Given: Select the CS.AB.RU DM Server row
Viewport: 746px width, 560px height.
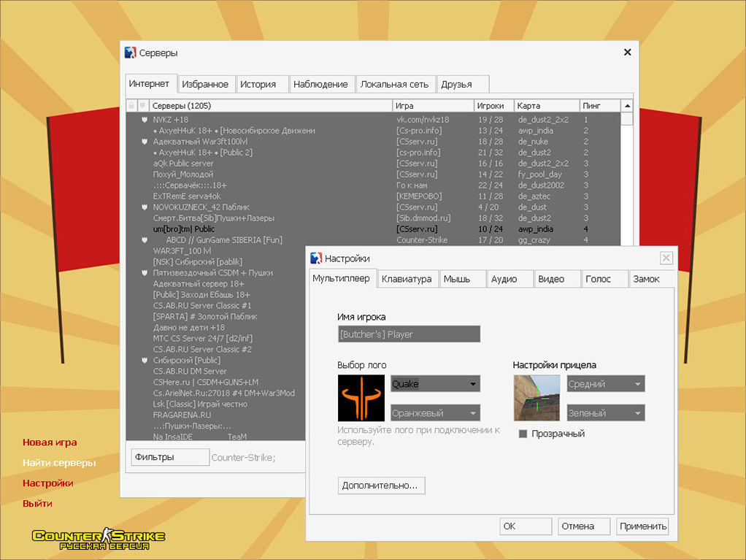Looking at the screenshot, I should pyautogui.click(x=215, y=371).
